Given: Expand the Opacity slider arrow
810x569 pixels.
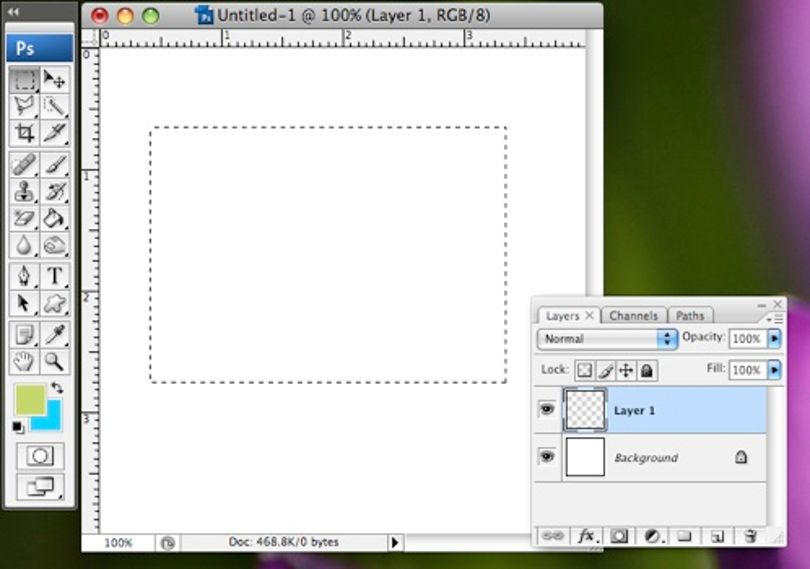Looking at the screenshot, I should [x=774, y=339].
